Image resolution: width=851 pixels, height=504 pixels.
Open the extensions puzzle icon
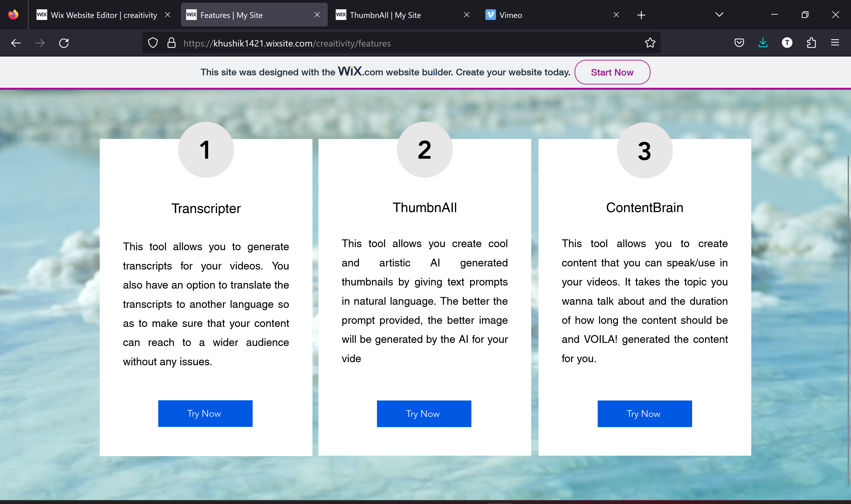811,43
